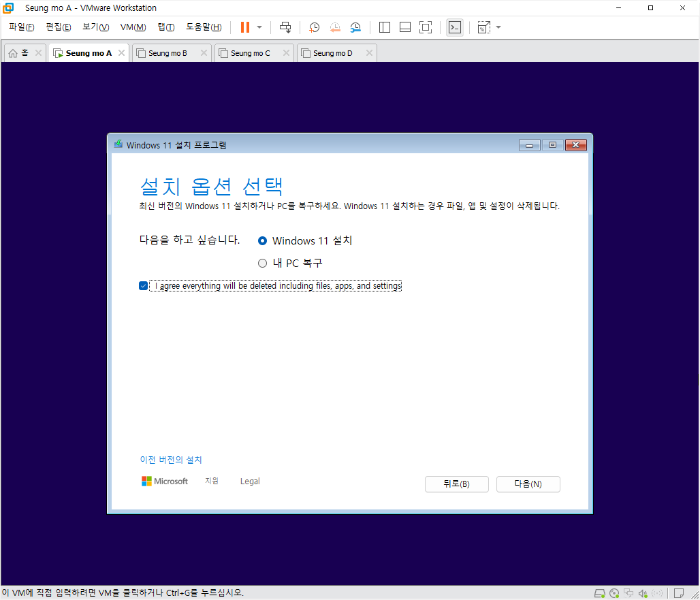Click the VMware Workstation app logo
The height and width of the screenshot is (600, 700).
[x=8, y=8]
